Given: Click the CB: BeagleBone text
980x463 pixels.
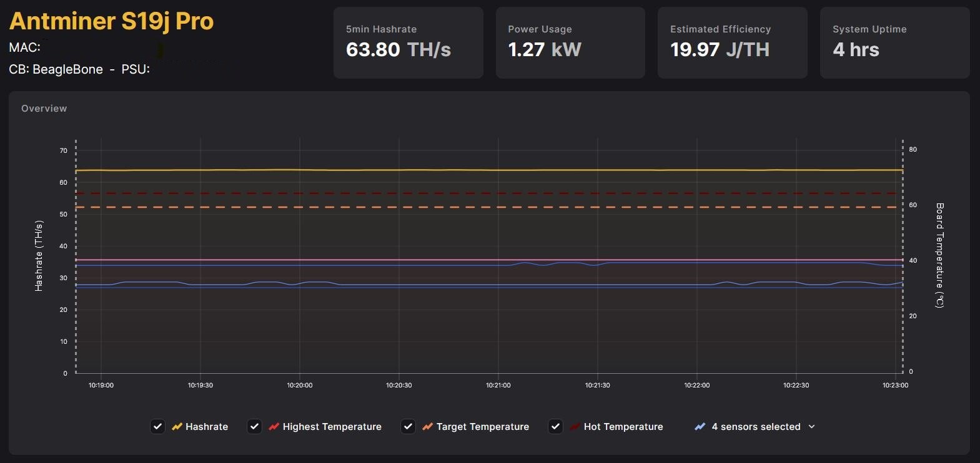Looking at the screenshot, I should coord(56,69).
